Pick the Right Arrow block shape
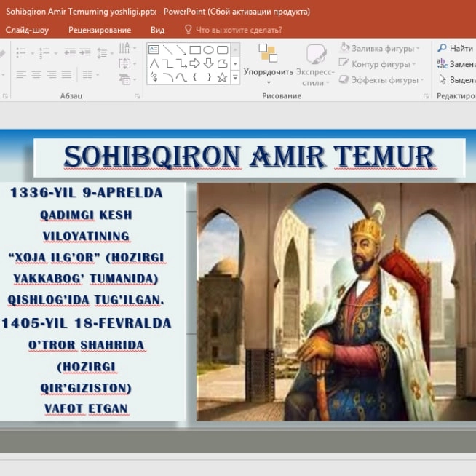This screenshot has width=476, height=476. [194, 63]
